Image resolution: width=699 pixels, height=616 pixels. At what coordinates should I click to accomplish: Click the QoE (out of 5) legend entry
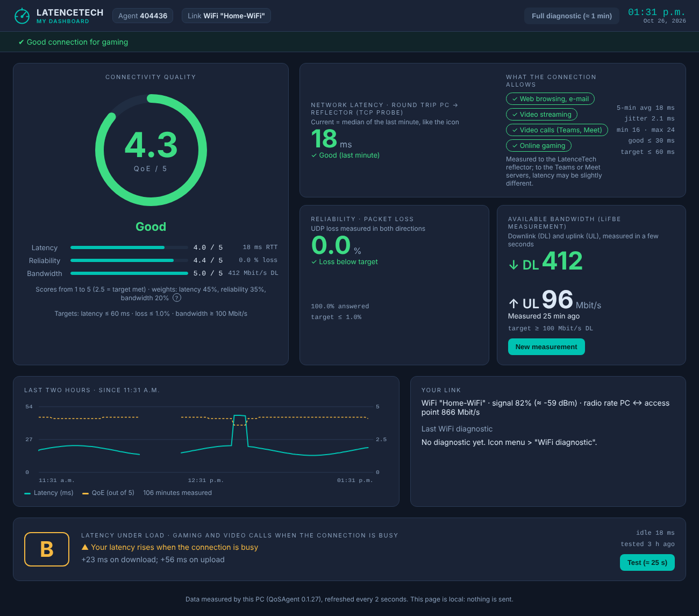(x=108, y=493)
